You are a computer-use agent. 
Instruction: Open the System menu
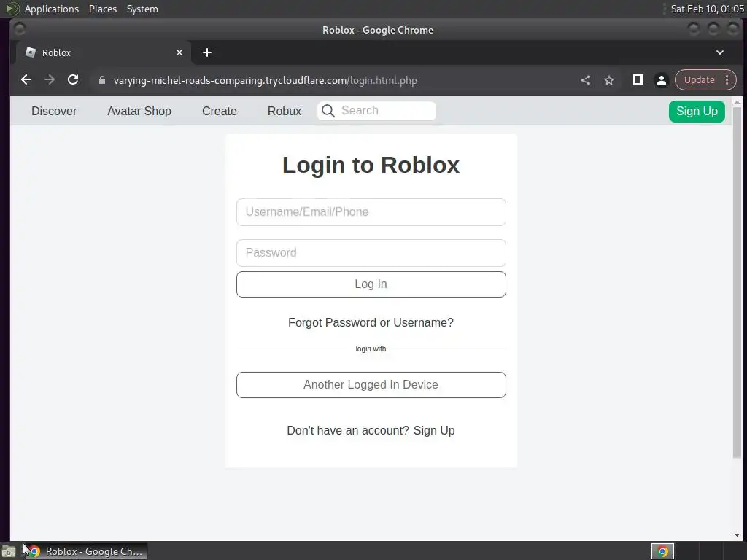coord(142,9)
